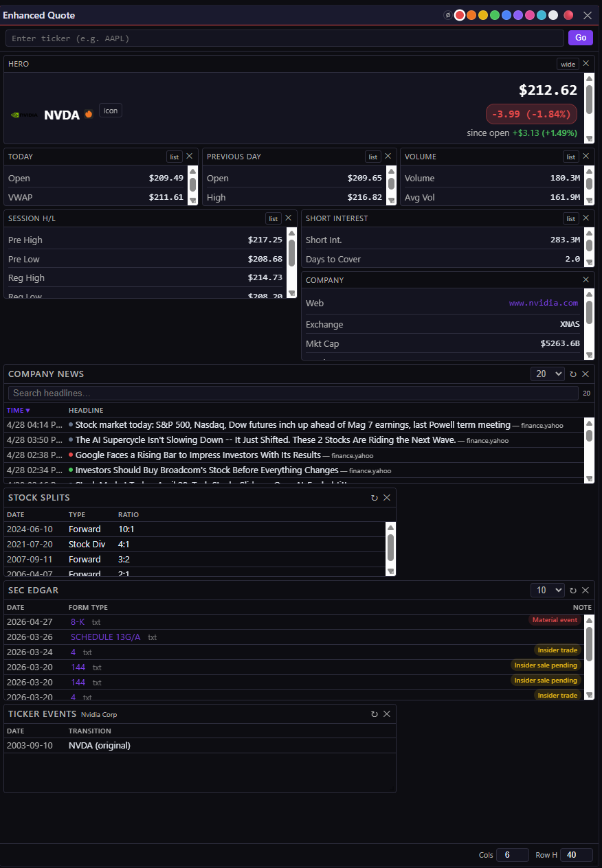Refresh the SEC Edgar filings panel
Viewport: 602px width, 868px height.
pos(573,591)
